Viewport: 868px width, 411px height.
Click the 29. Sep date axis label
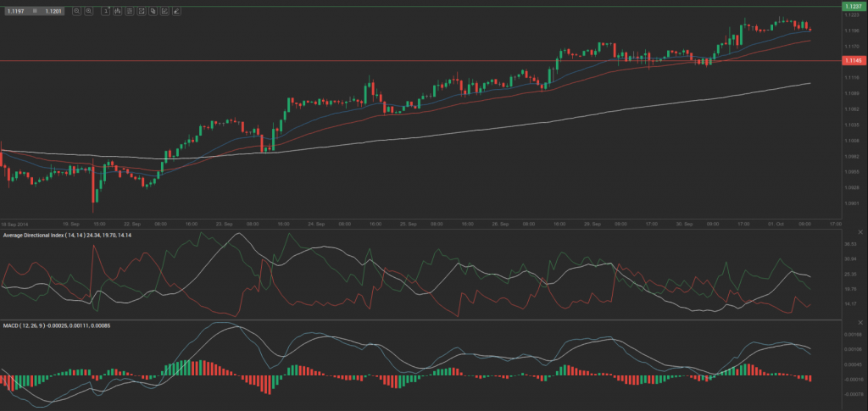point(593,225)
